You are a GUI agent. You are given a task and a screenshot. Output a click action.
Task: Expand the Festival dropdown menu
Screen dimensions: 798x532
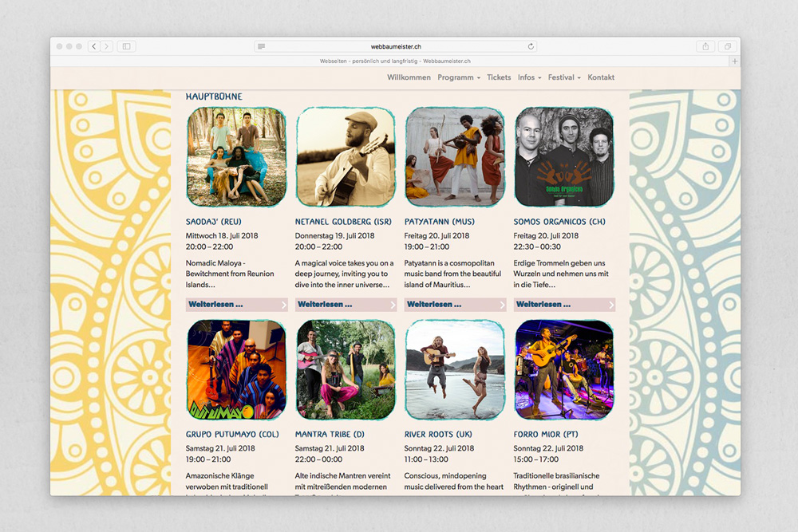563,78
